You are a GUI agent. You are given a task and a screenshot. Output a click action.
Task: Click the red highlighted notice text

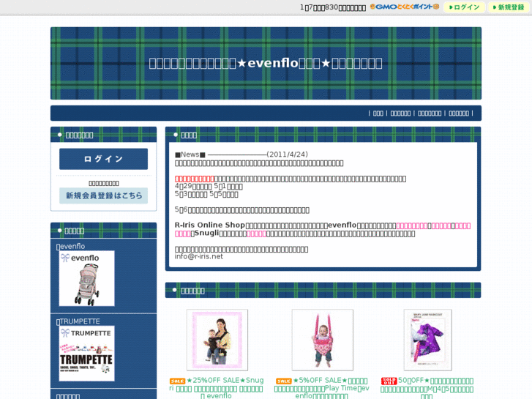[195, 179]
